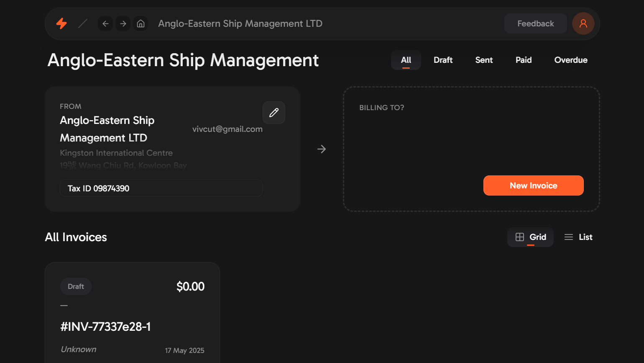
Task: Switch to List view
Action: 578,237
